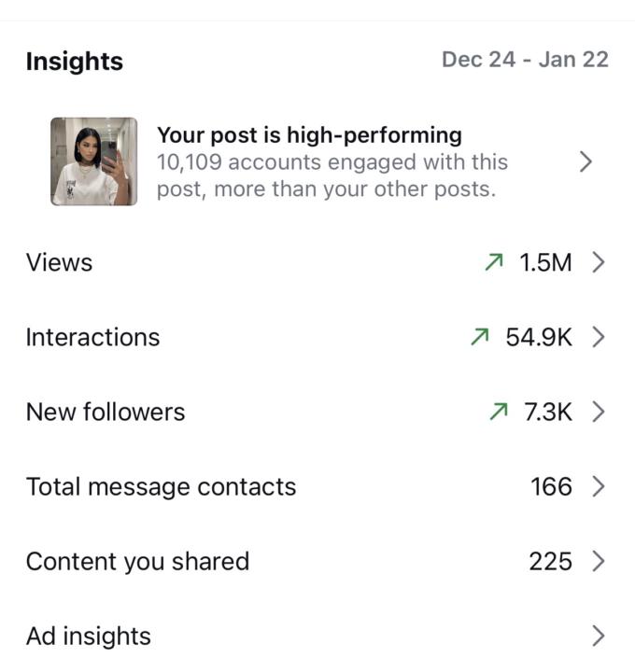Tap the green trend arrow for Interactions
This screenshot has height=672, width=635.
point(480,338)
